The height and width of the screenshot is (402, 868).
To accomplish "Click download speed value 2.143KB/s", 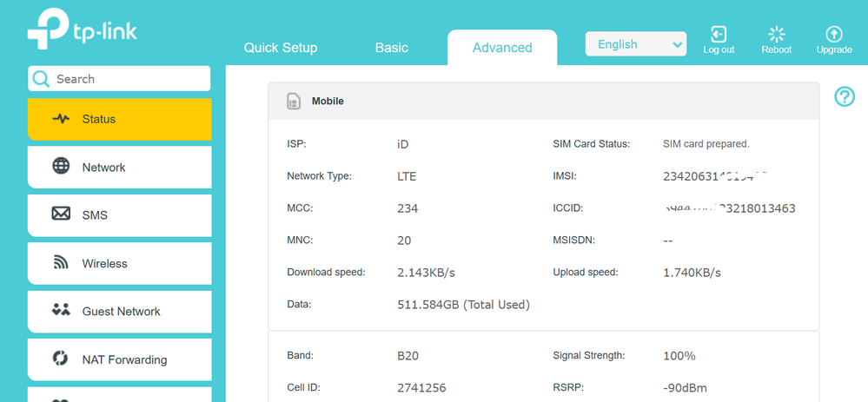I will pos(427,273).
